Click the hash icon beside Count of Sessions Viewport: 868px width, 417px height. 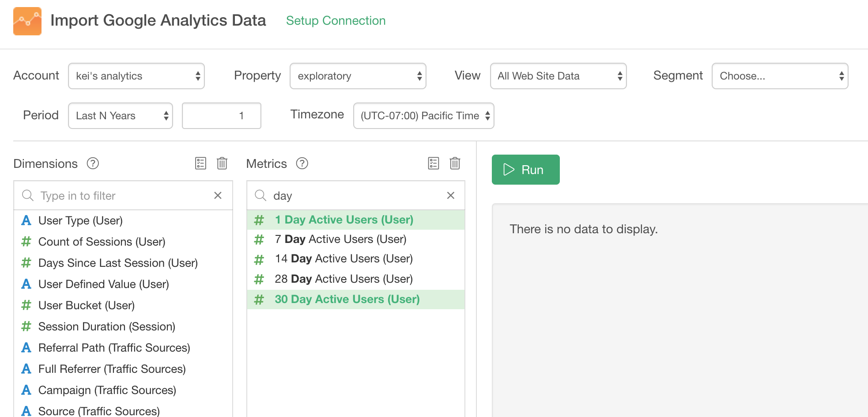pyautogui.click(x=26, y=241)
